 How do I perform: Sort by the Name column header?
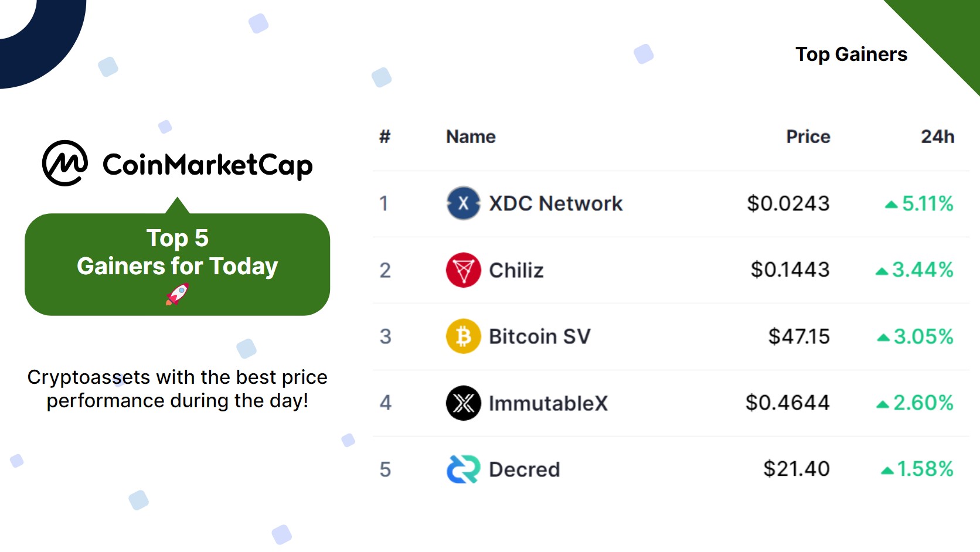(471, 137)
